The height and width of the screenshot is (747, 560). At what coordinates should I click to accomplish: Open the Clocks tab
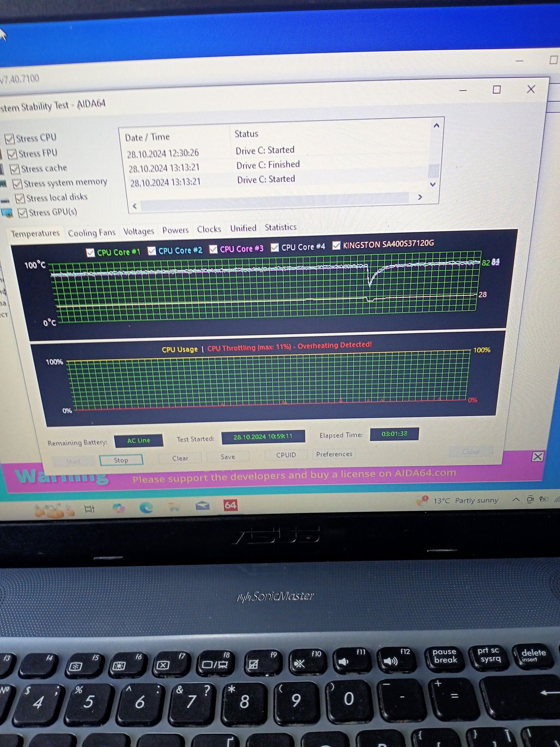(x=209, y=229)
